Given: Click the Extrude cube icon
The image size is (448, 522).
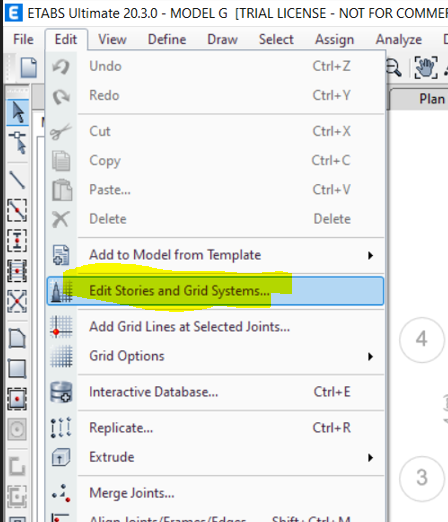Looking at the screenshot, I should point(61,457).
